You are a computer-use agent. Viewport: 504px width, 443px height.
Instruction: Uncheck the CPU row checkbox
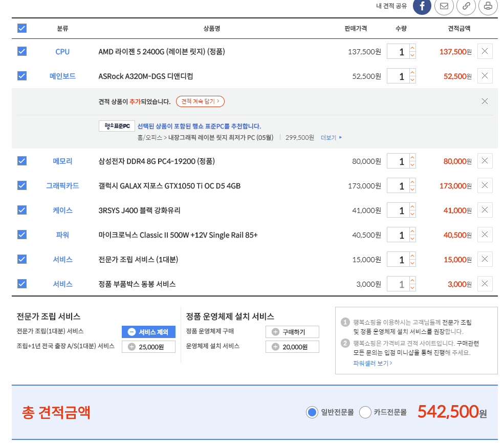22,51
